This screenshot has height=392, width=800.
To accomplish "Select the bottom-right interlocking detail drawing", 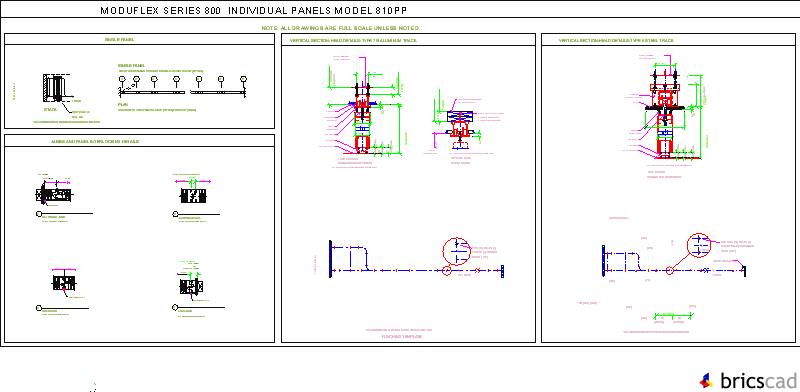I will click(x=191, y=286).
